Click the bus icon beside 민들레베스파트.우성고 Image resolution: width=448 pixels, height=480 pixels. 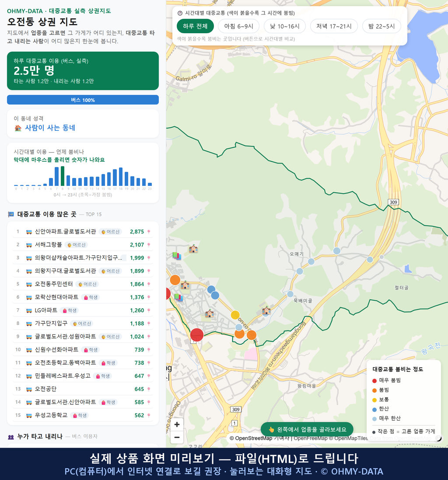(29, 376)
